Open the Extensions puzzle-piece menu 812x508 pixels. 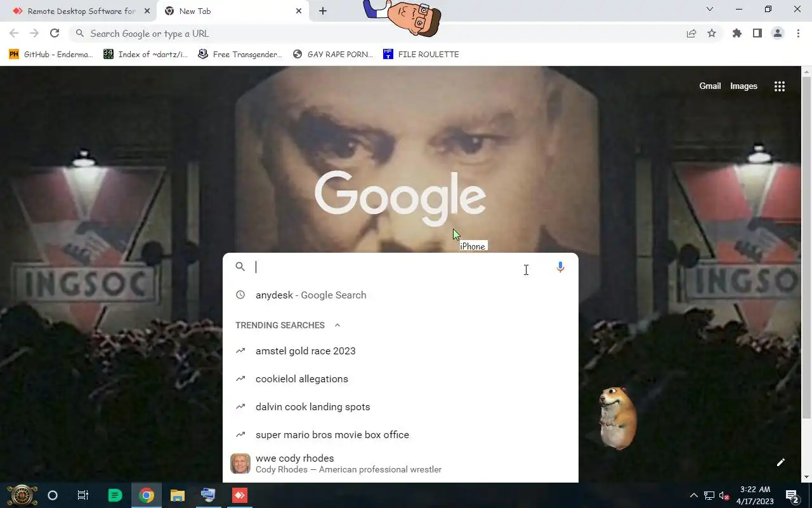coord(737,34)
